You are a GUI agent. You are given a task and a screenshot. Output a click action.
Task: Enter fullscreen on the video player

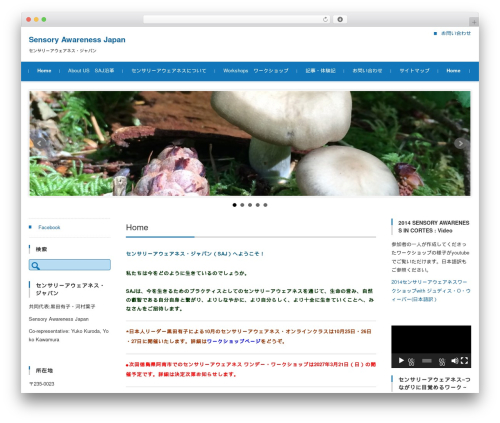[464, 361]
